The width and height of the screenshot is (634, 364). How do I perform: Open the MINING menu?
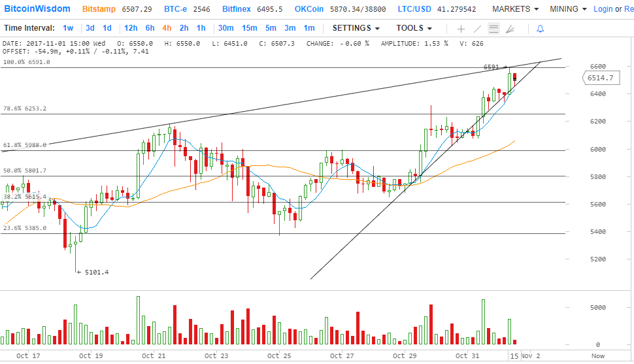pyautogui.click(x=568, y=9)
